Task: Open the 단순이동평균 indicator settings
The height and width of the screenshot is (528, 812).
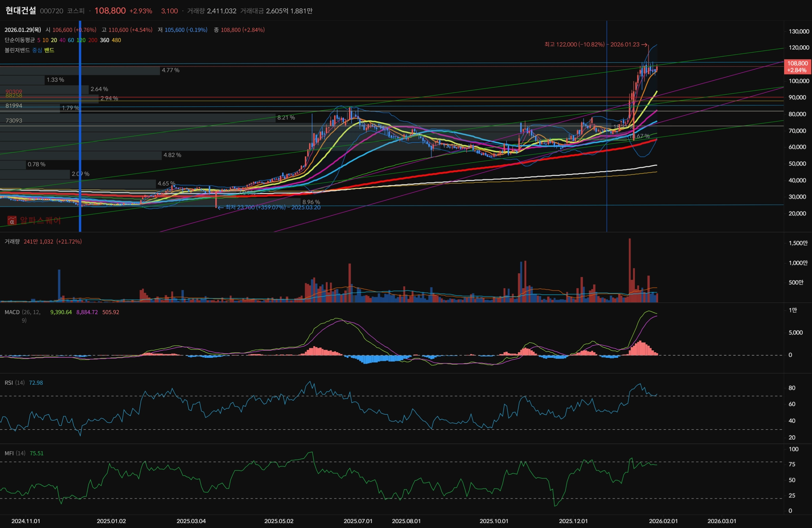Action: [x=20, y=40]
